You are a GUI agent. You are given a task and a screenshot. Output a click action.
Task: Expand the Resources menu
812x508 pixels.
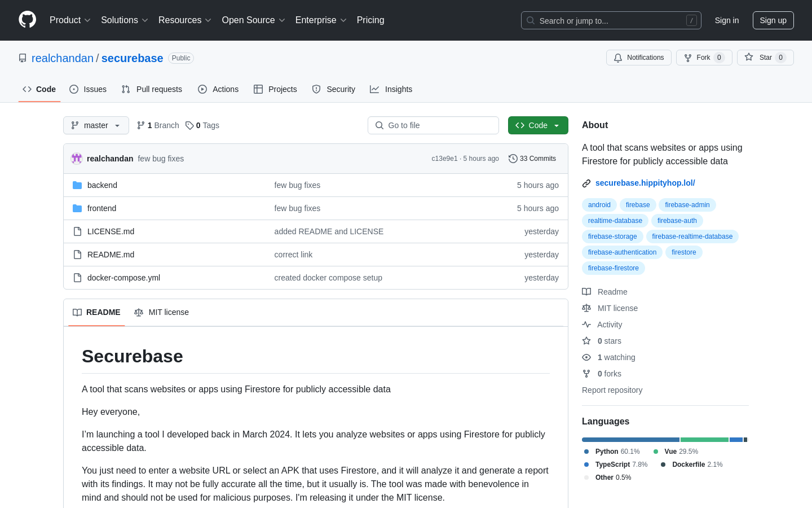184,20
